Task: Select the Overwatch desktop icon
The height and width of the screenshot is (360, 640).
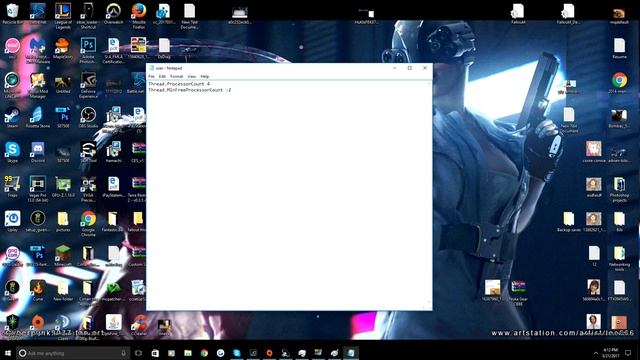Action: click(x=113, y=13)
